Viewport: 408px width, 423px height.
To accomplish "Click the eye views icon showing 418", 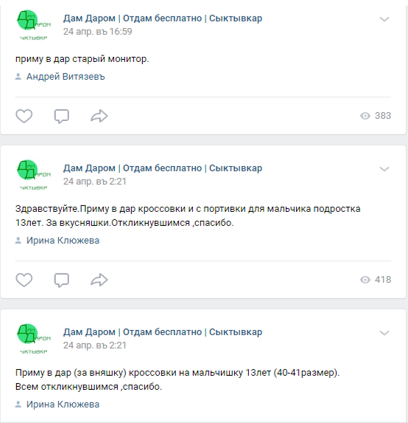I will point(365,280).
